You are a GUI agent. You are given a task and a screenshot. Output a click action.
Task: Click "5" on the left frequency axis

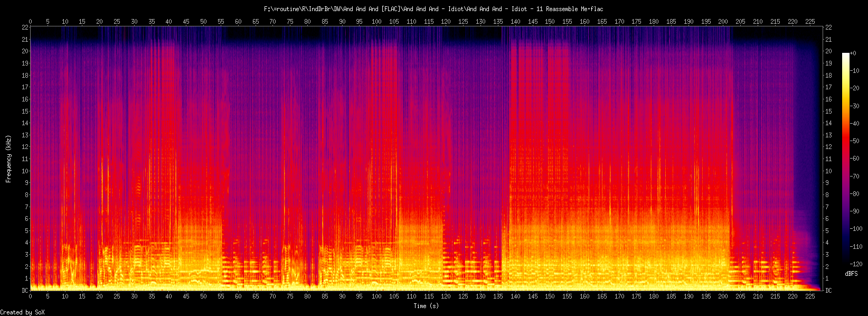pos(26,231)
